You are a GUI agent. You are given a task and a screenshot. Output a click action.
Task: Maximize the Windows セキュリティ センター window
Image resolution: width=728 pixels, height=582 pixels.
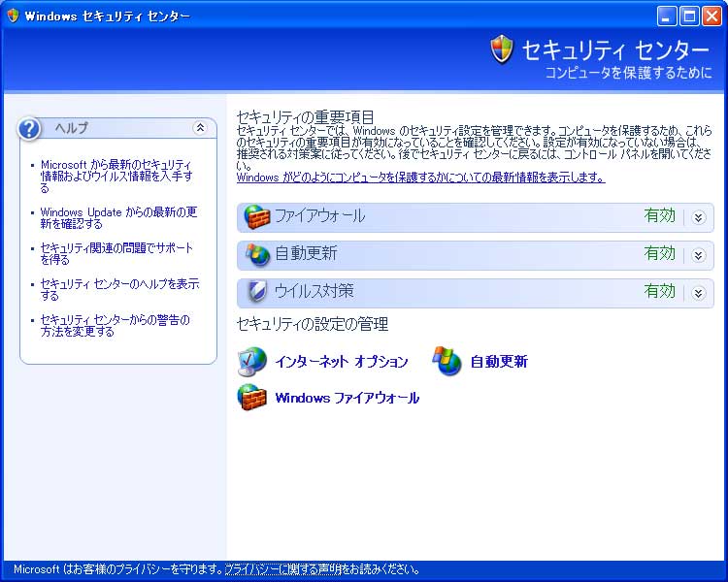689,16
